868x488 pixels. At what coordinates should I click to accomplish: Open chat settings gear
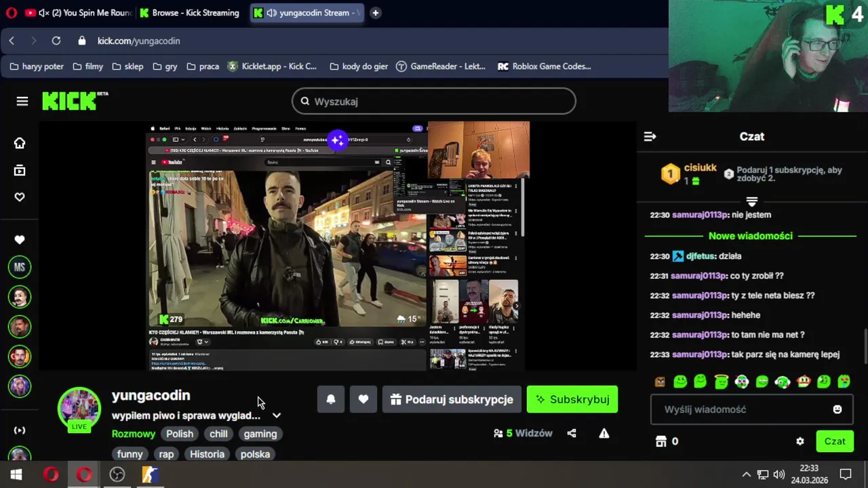click(800, 441)
